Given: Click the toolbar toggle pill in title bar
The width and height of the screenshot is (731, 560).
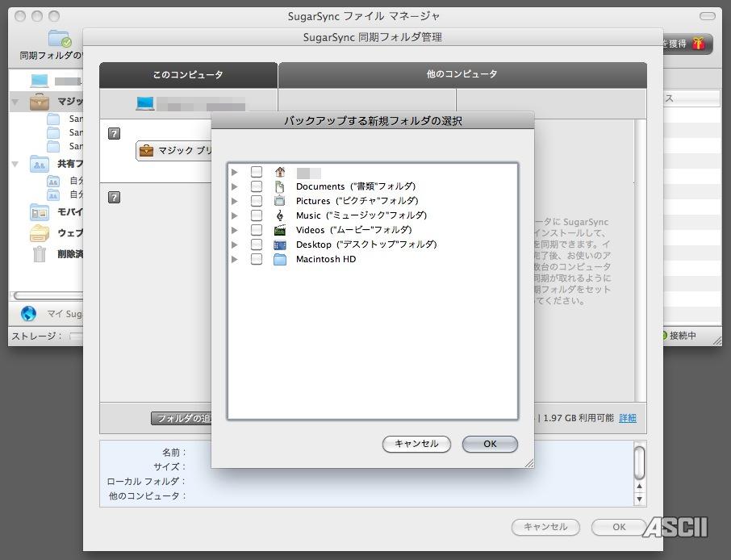Looking at the screenshot, I should tap(708, 16).
